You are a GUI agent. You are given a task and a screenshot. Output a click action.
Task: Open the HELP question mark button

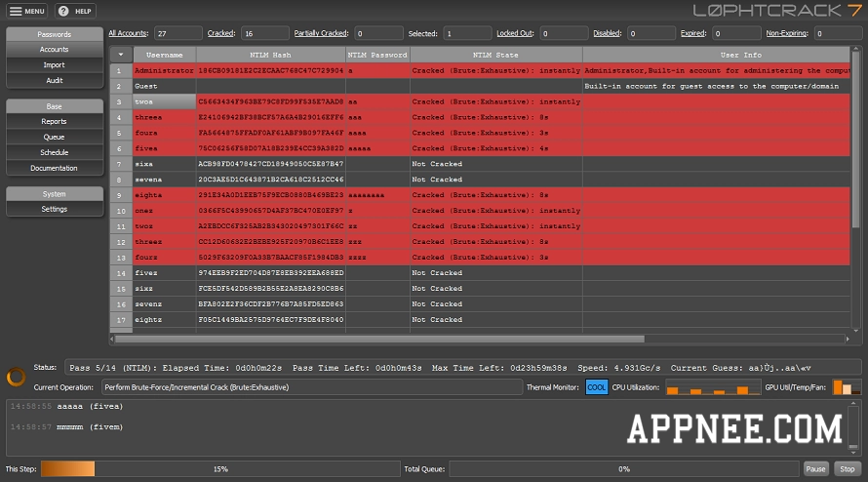click(75, 11)
